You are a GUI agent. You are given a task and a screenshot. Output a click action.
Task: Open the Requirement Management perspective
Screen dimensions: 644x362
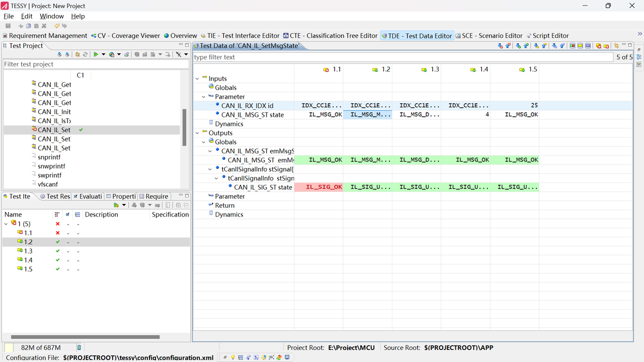pos(45,36)
